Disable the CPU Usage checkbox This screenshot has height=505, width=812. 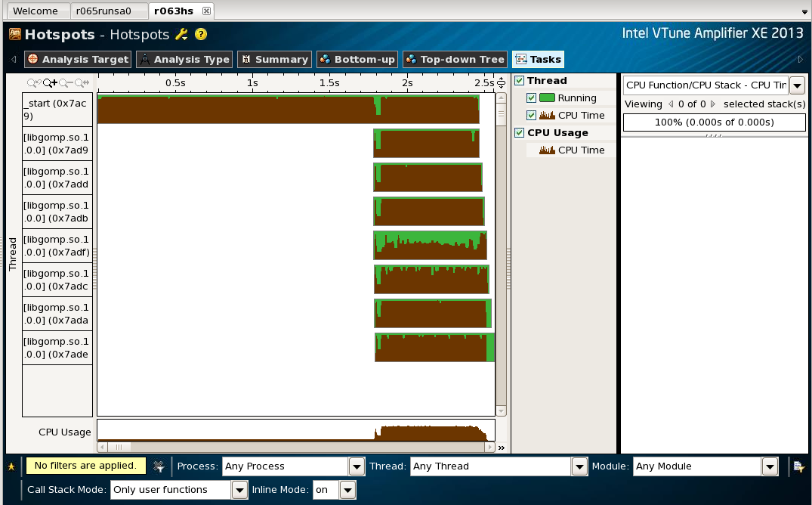pos(519,133)
